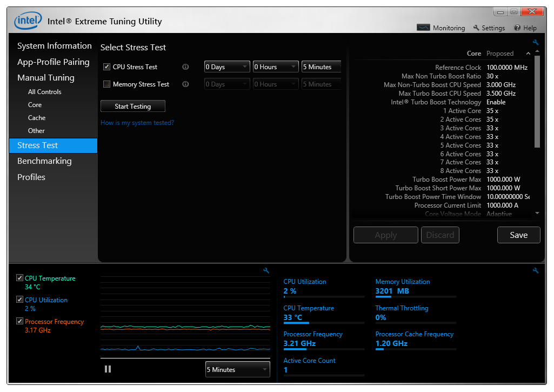The image size is (554, 392).
Task: Click the wrench icon above the monitoring graph
Action: tap(266, 271)
